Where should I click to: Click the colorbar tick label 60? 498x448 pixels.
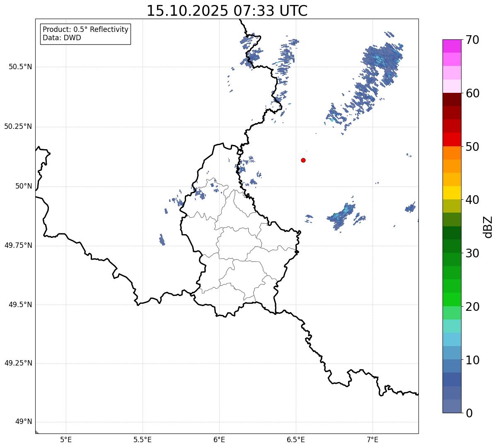[472, 93]
